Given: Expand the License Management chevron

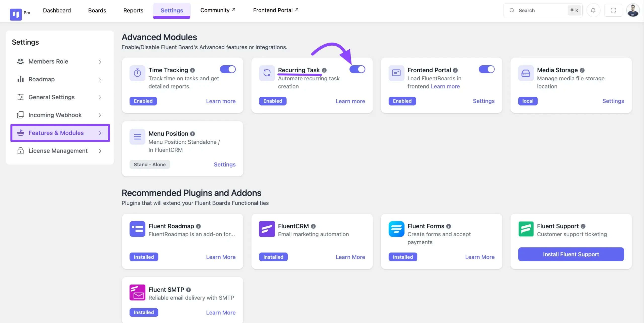Looking at the screenshot, I should tap(100, 151).
